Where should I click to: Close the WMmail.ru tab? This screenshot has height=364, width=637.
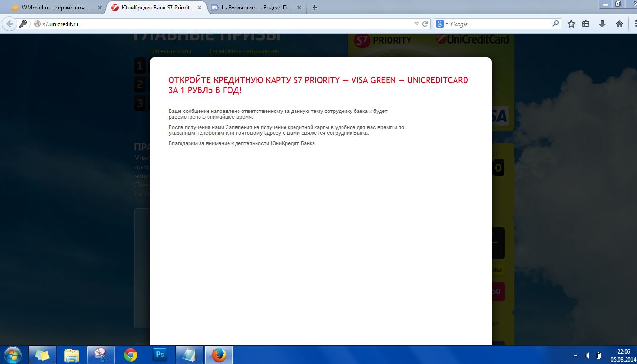point(99,8)
